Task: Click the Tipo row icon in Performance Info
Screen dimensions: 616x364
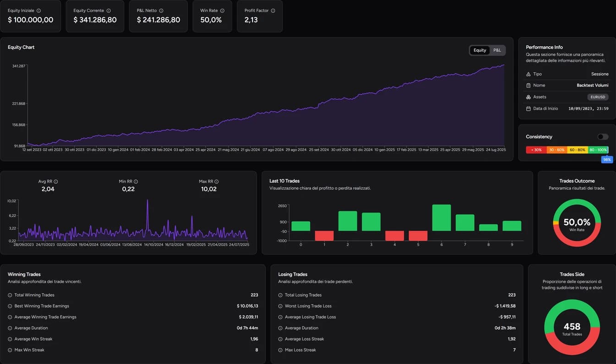Action: coord(528,74)
